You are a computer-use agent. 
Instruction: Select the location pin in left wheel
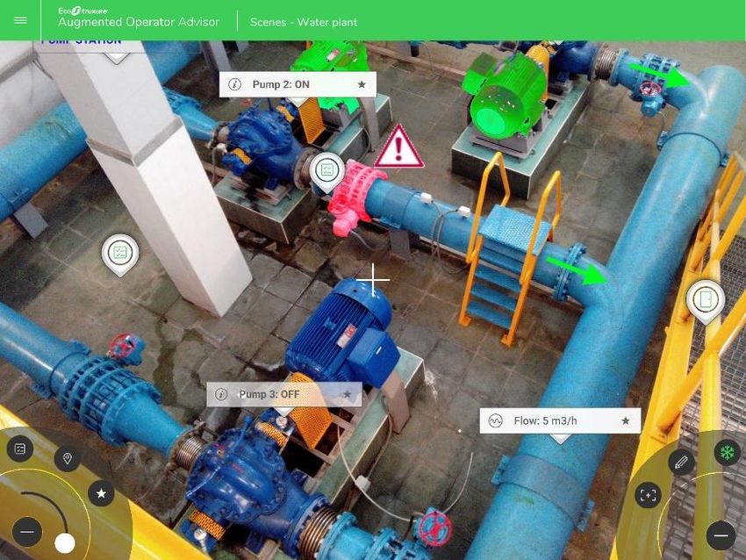(x=67, y=459)
